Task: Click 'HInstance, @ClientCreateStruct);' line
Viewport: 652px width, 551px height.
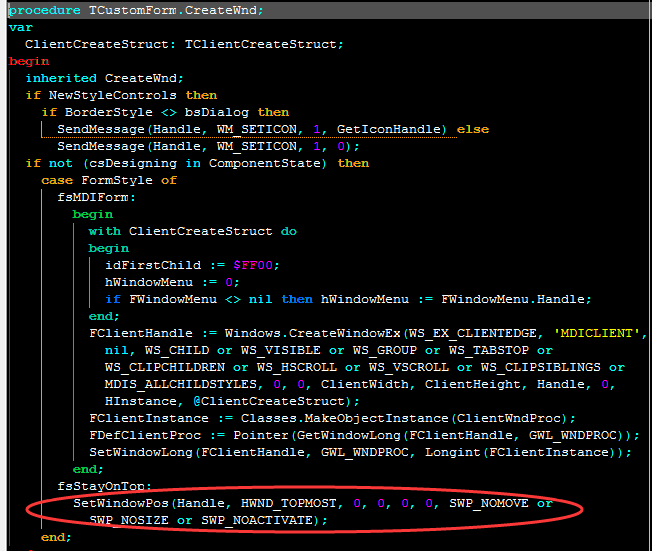Action: click(x=232, y=401)
